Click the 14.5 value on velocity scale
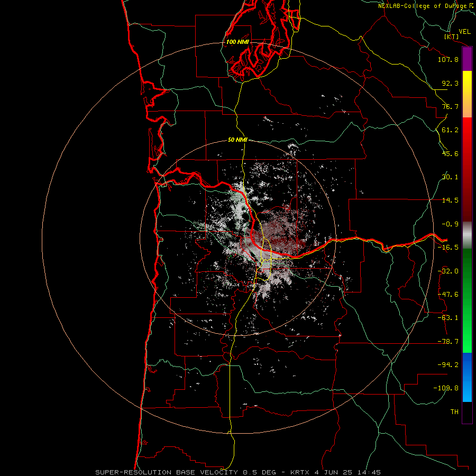Viewport: 476px width, 476px height. point(450,200)
